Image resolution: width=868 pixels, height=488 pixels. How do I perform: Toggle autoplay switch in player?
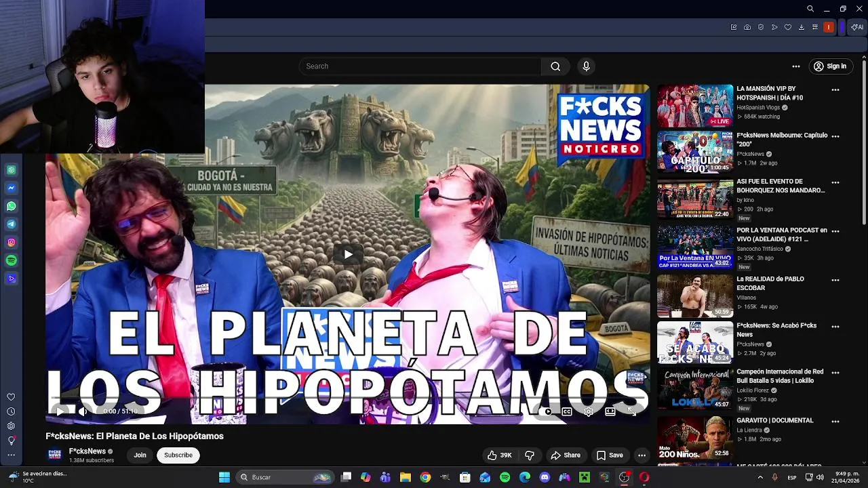tap(546, 411)
